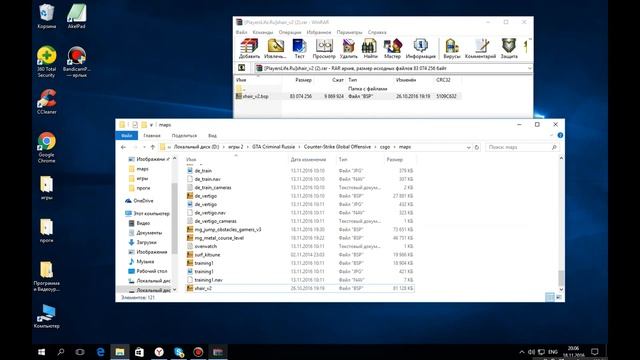Open the Найти (Find) tool in WinRAR
This screenshot has height=360, width=640.
(x=370, y=49)
